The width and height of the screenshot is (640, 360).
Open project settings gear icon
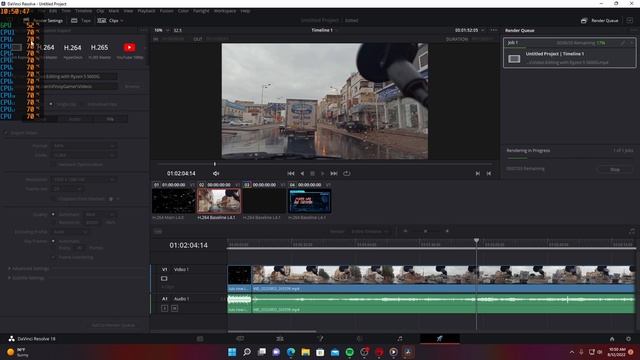point(628,339)
